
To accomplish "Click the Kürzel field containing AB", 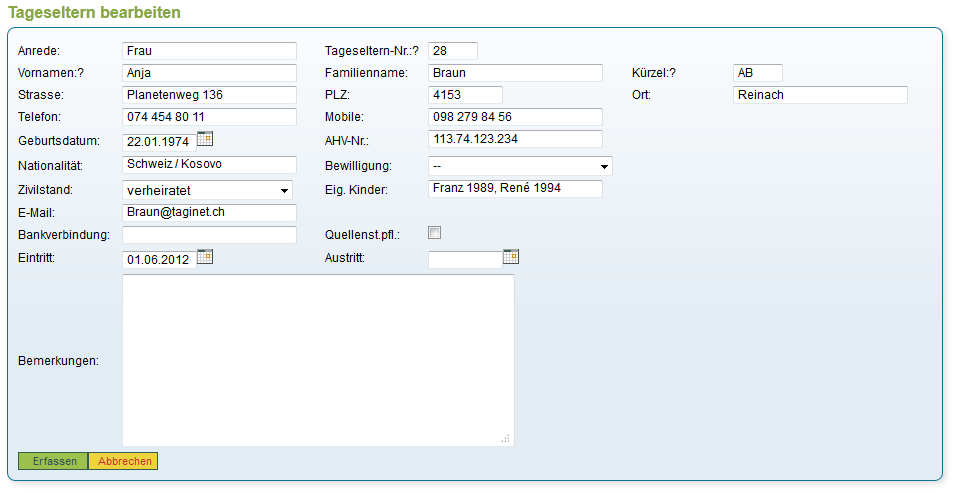I will point(757,73).
